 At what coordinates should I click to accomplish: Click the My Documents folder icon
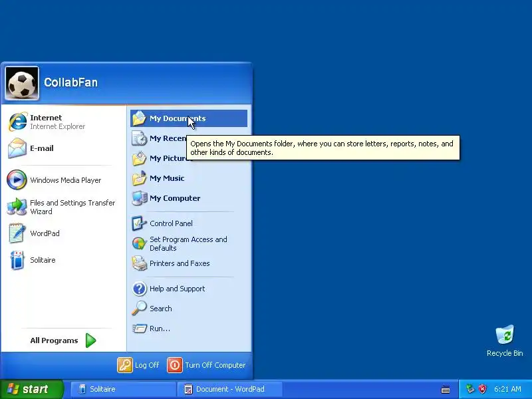click(139, 118)
